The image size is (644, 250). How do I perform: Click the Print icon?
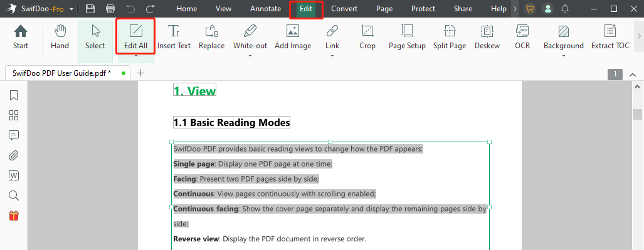pyautogui.click(x=110, y=9)
